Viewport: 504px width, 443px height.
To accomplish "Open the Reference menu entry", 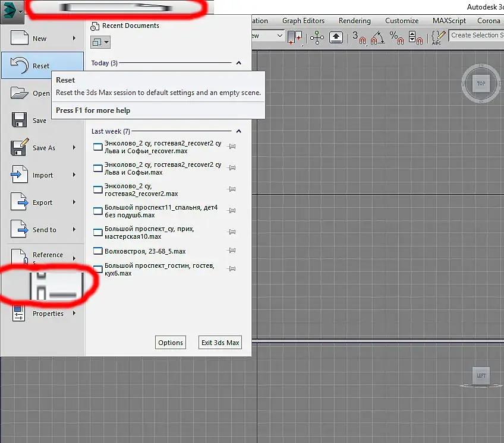I will [42, 257].
